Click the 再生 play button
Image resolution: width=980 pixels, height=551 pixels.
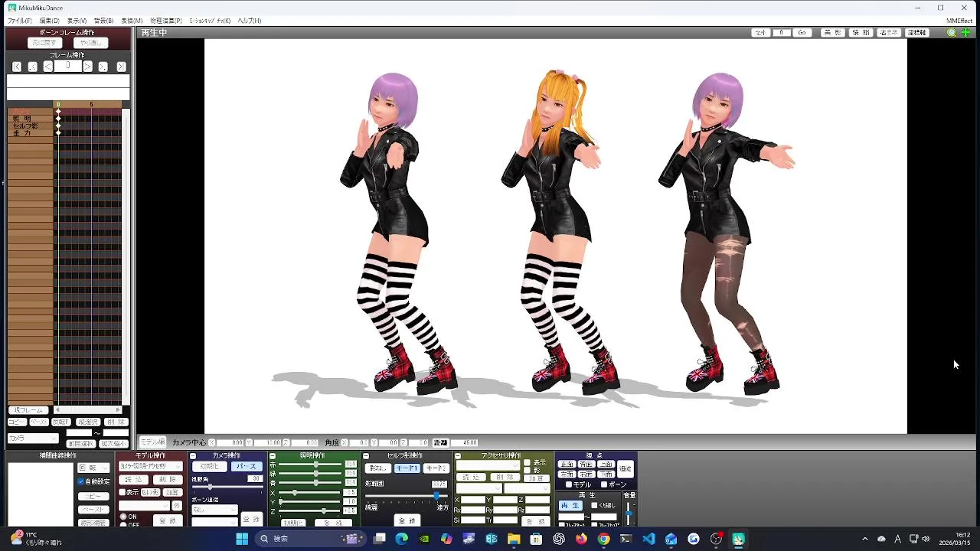[x=570, y=506]
